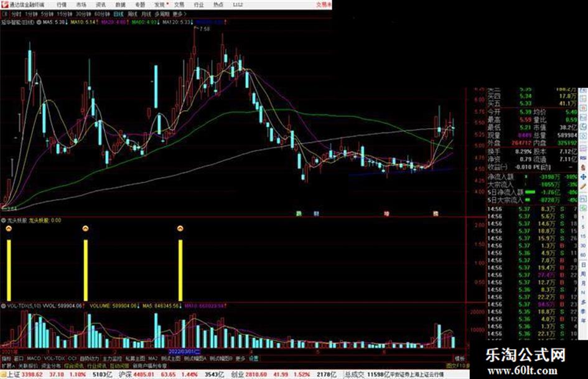Expand the 更多 indicators dropdown
Screen dimensions: 588x379
coord(241,358)
